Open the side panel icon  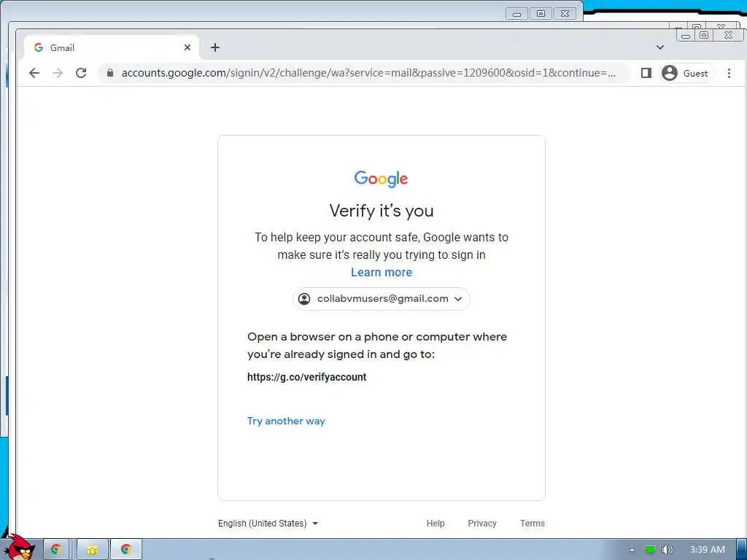click(x=646, y=73)
